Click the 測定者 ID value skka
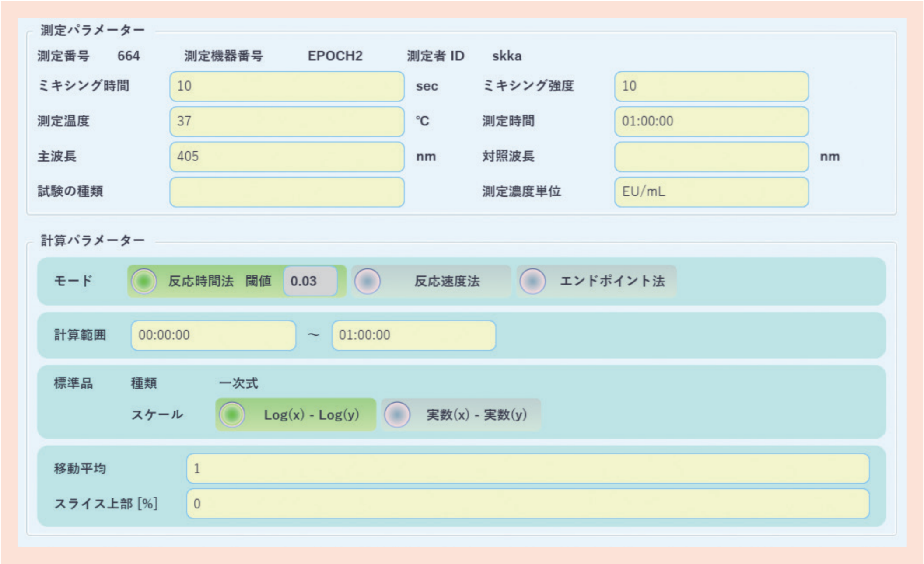The image size is (924, 564). coord(507,56)
